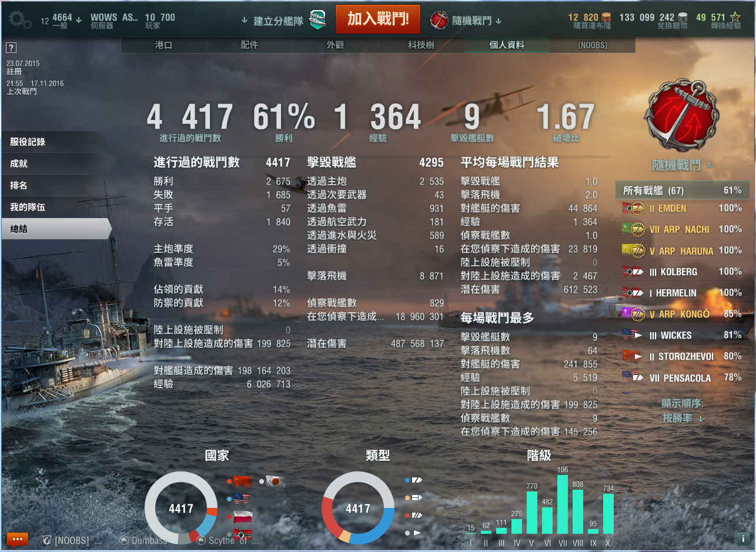Image resolution: width=756 pixels, height=552 pixels.
Task: Click the info icon in the bottom corner
Action: (741, 538)
